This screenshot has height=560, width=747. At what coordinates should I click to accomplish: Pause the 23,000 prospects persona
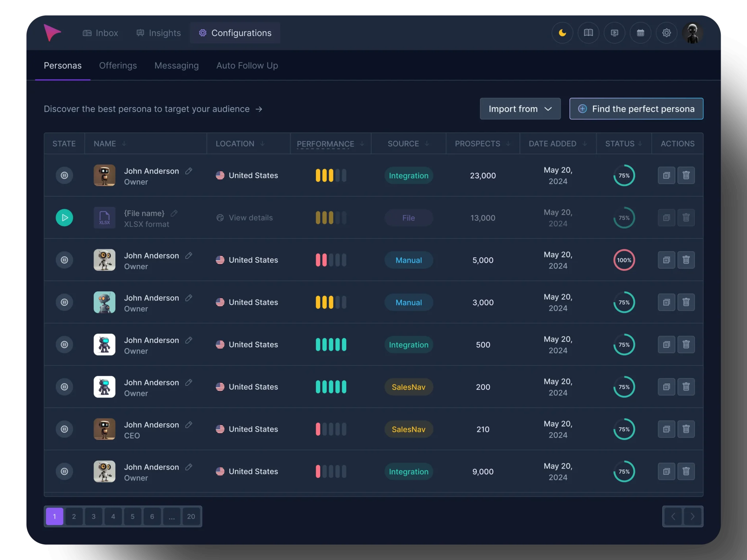[x=65, y=175]
